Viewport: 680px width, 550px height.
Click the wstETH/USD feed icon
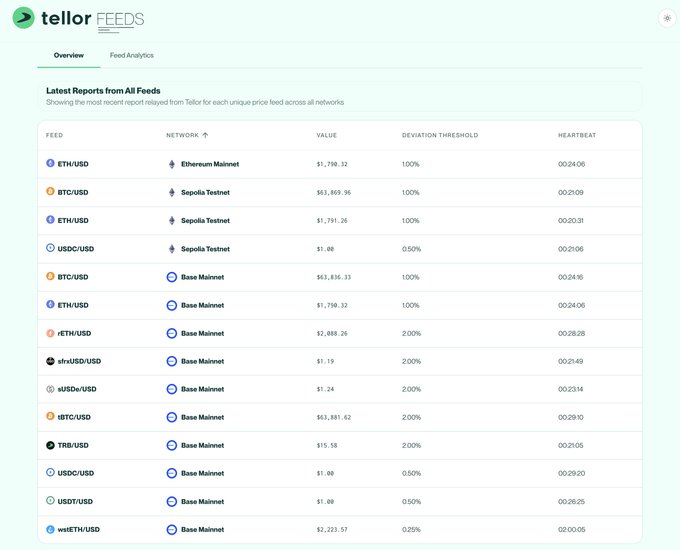[50, 529]
